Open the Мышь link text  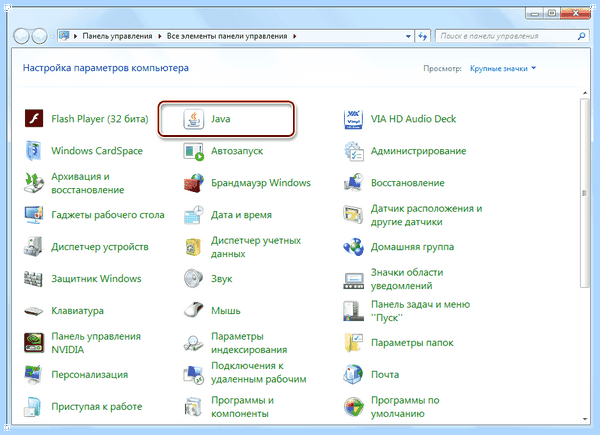pyautogui.click(x=226, y=311)
